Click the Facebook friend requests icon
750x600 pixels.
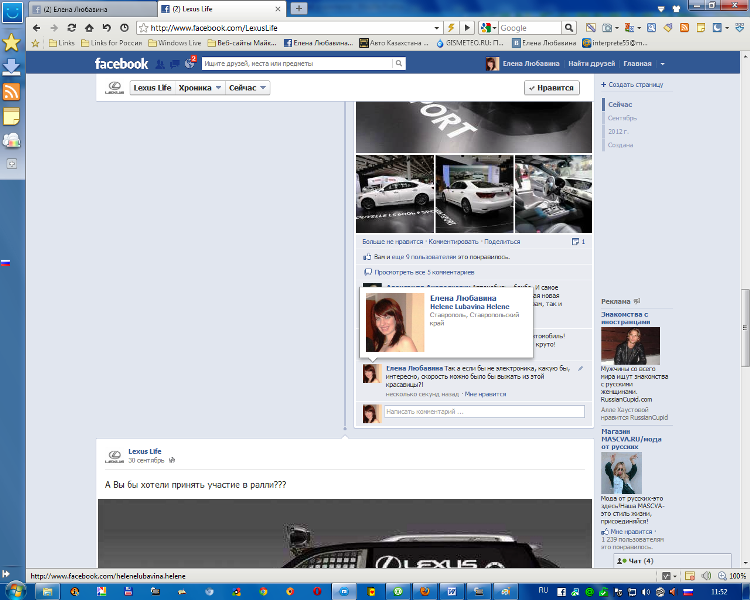[x=160, y=64]
